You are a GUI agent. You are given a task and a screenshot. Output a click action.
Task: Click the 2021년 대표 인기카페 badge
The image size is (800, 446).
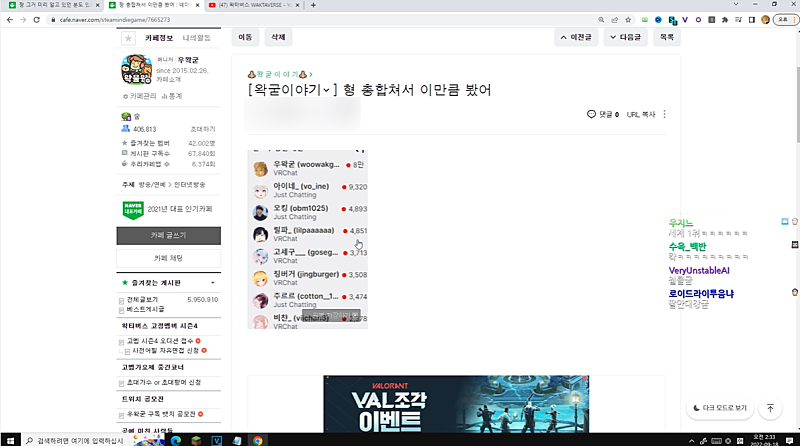coord(167,209)
